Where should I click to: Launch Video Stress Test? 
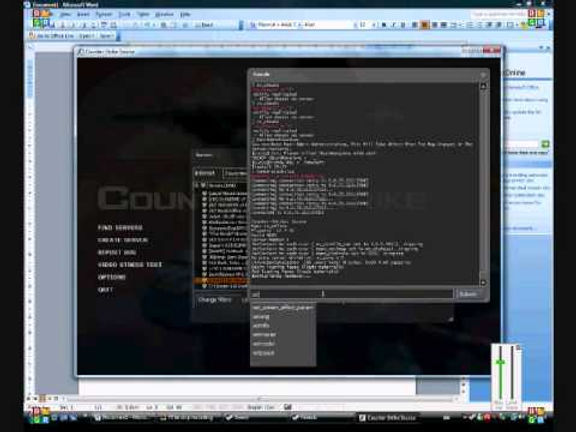[x=130, y=264]
